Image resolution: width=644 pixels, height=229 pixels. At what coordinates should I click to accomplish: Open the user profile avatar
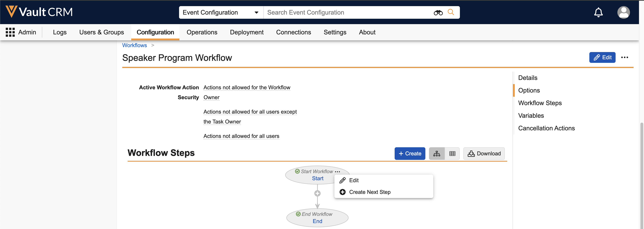pos(623,12)
